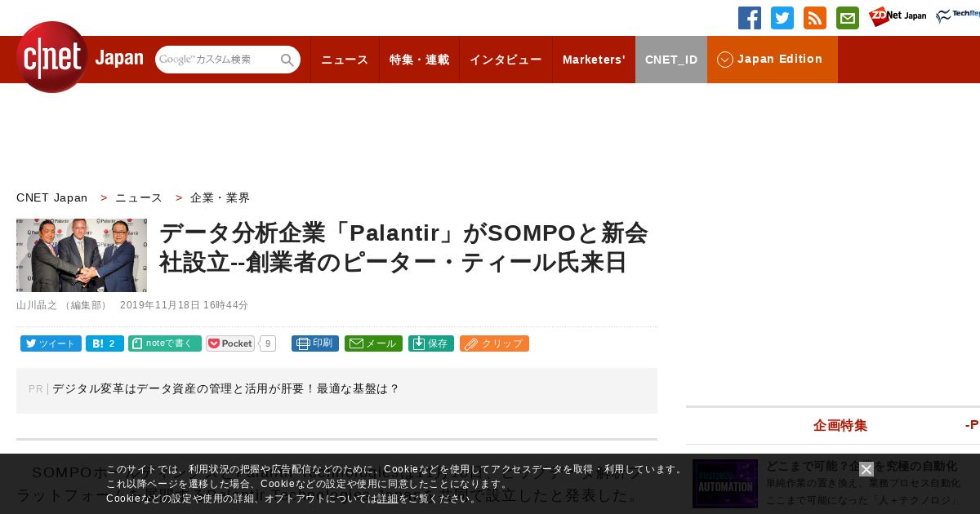Open the AUTOMATION feature thumbnail
The height and width of the screenshot is (514, 980).
[x=725, y=484]
